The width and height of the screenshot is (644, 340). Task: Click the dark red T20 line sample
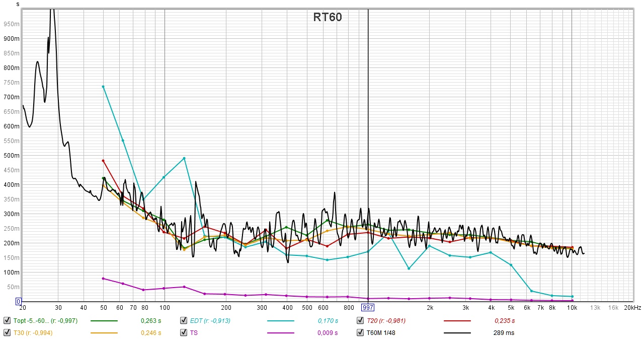tap(457, 320)
